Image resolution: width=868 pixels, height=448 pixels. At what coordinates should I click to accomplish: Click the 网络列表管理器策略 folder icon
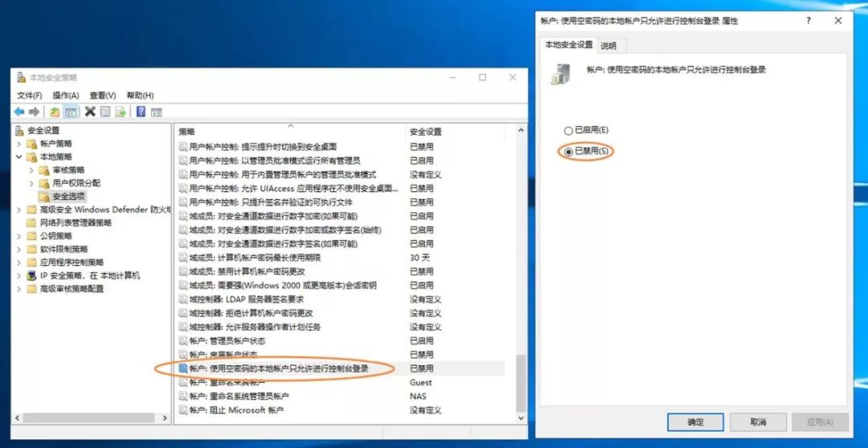coord(31,223)
